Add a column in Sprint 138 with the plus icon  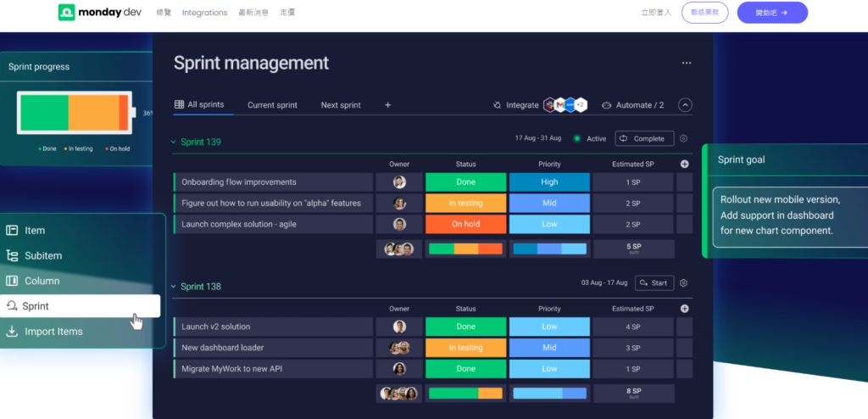point(685,309)
